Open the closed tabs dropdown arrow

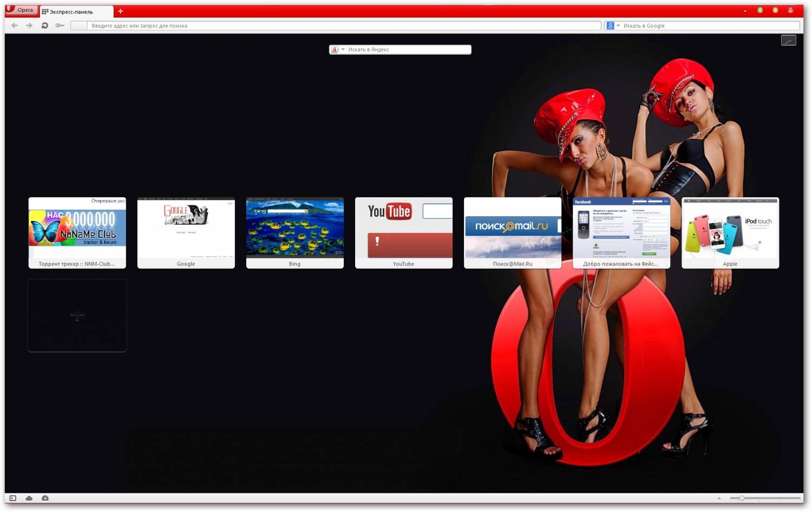click(745, 11)
